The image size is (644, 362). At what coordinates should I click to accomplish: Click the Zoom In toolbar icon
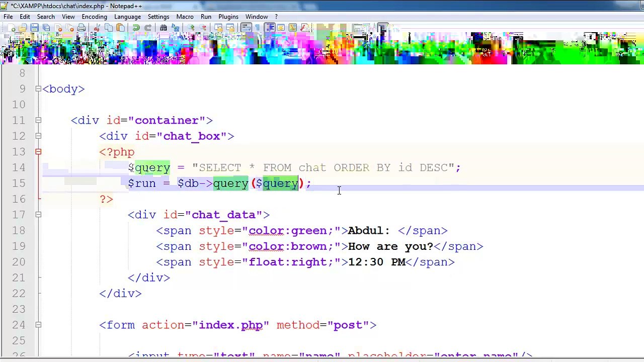191,28
